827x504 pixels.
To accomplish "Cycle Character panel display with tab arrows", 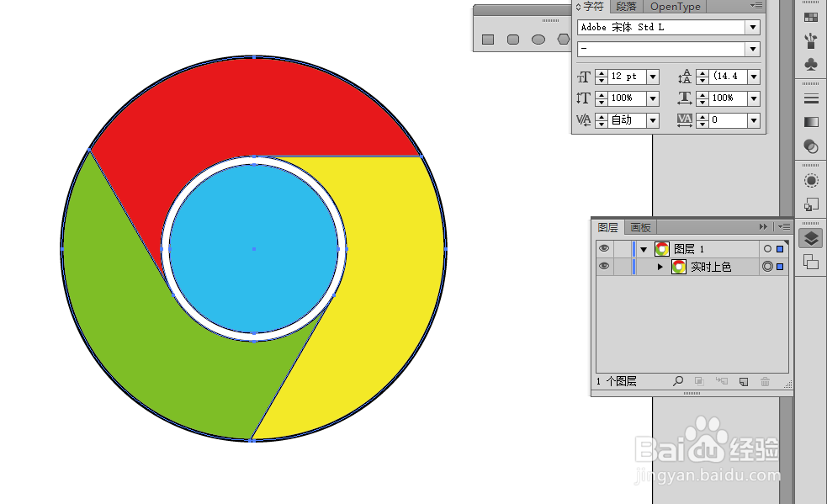I will pos(579,7).
